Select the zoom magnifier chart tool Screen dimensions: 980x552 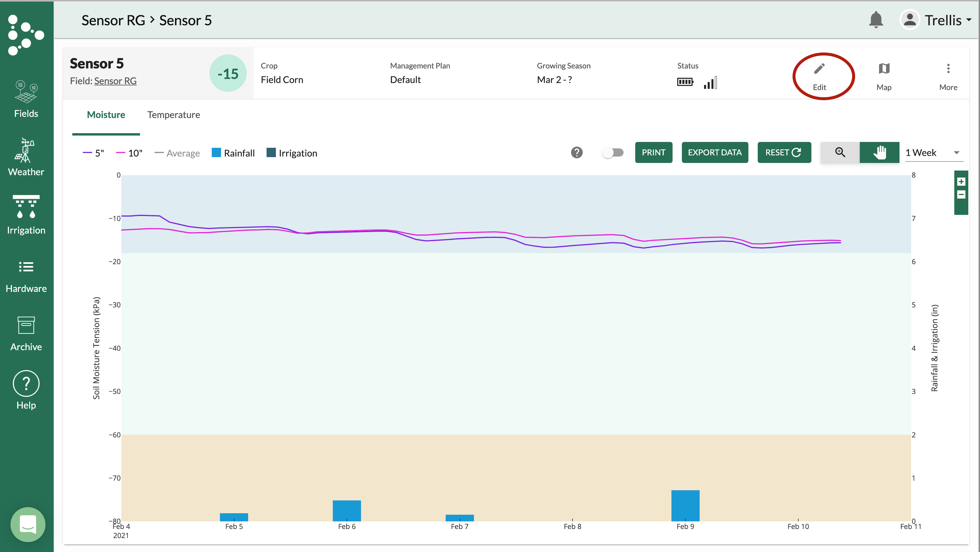tap(840, 153)
